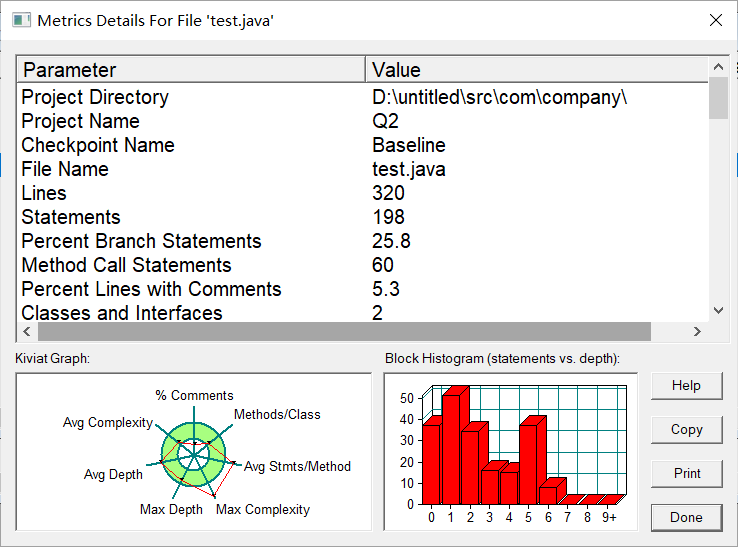Click the vertical scrollbar up arrow
The width and height of the screenshot is (738, 547).
point(718,67)
